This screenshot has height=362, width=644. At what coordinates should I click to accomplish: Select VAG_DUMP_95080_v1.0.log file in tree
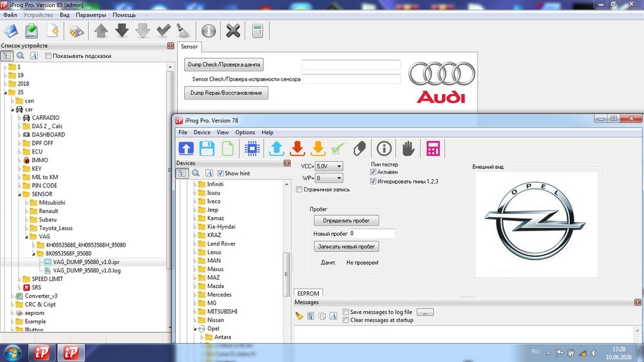coord(87,271)
